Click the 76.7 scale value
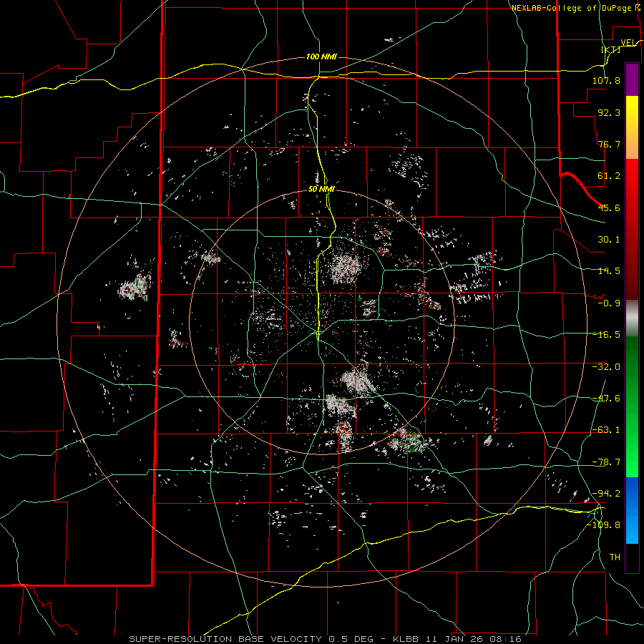 point(609,144)
